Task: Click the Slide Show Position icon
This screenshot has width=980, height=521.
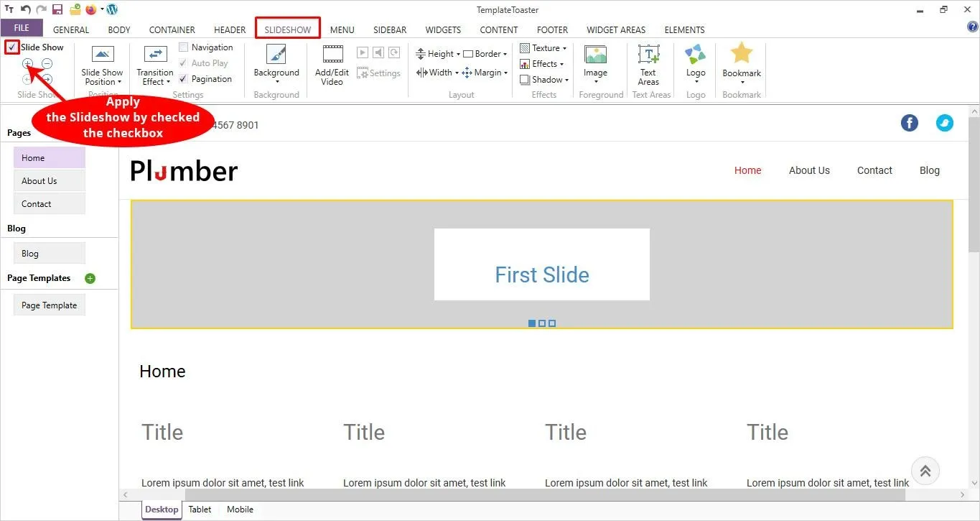Action: [103, 55]
